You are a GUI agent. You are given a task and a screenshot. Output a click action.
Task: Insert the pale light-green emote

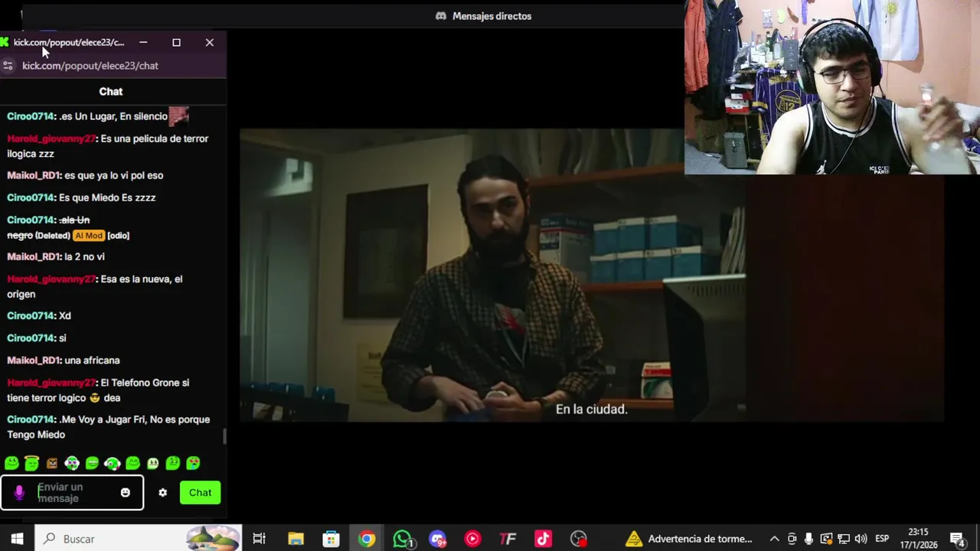[x=153, y=463]
